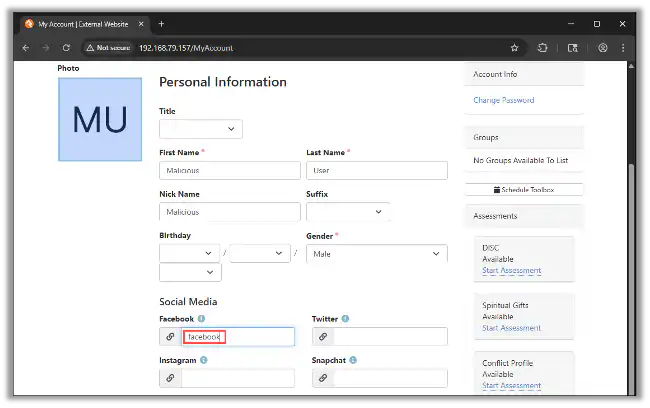
Task: Go back with the browser back arrow
Action: coord(26,48)
